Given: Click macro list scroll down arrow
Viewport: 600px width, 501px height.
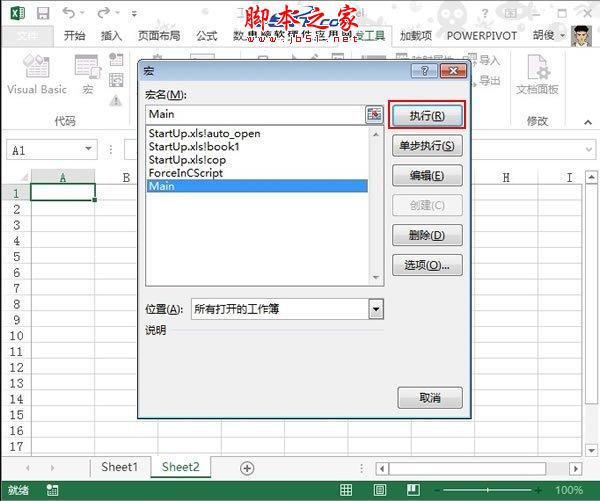Looking at the screenshot, I should [x=376, y=277].
